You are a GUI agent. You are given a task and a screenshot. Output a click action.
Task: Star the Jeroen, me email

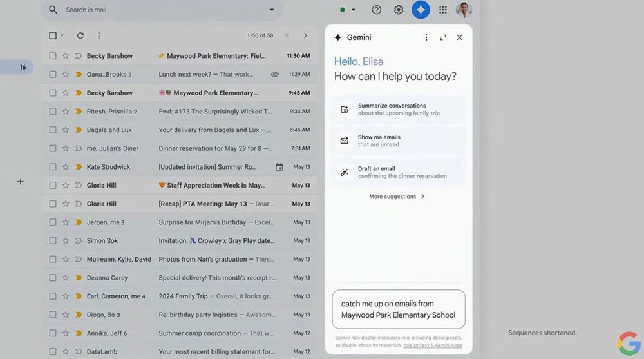pyautogui.click(x=66, y=222)
